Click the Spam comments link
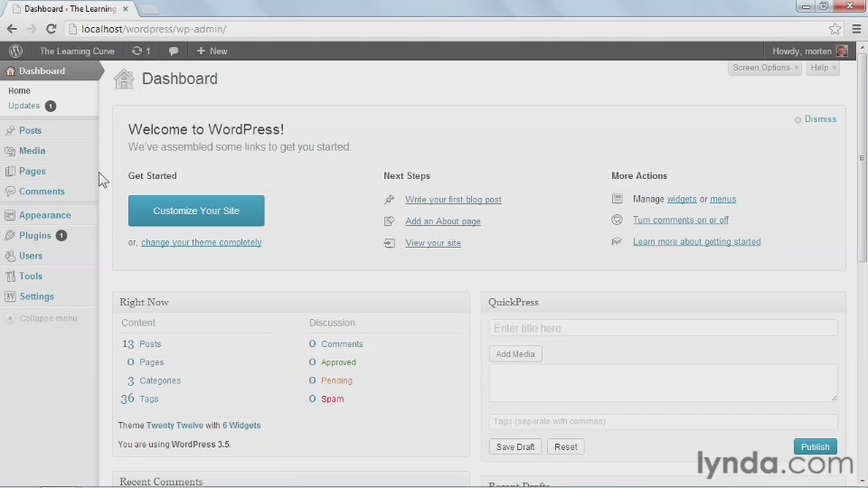Image resolution: width=868 pixels, height=488 pixels. 332,399
